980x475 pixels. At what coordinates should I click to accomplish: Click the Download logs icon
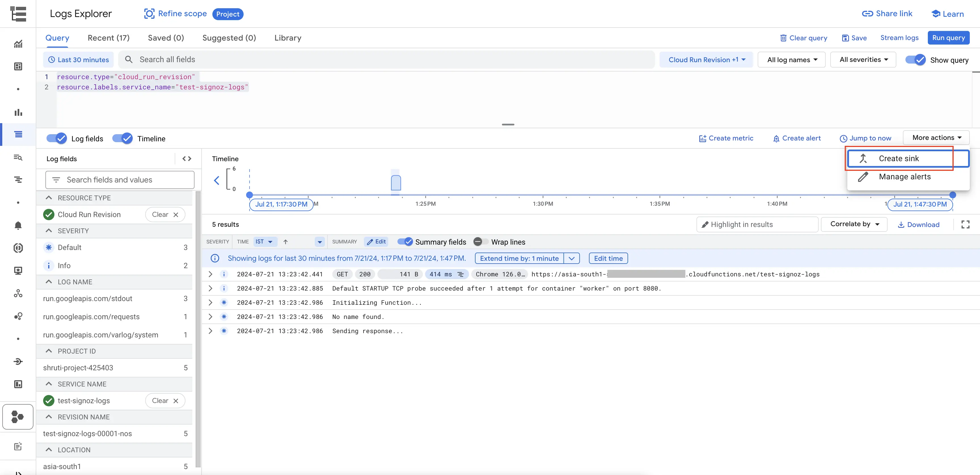point(919,224)
